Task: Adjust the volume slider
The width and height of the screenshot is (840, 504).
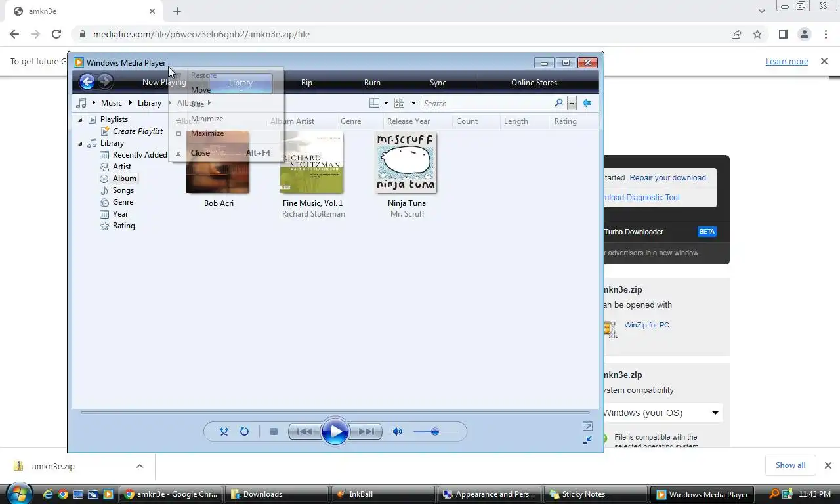Action: [x=435, y=431]
